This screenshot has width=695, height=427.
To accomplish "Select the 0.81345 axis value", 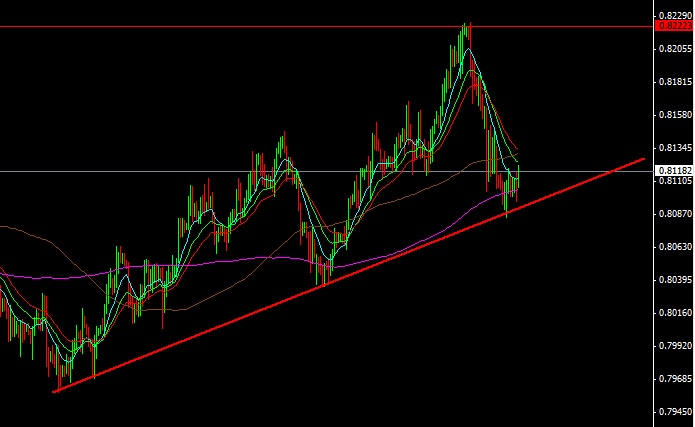I will (675, 148).
